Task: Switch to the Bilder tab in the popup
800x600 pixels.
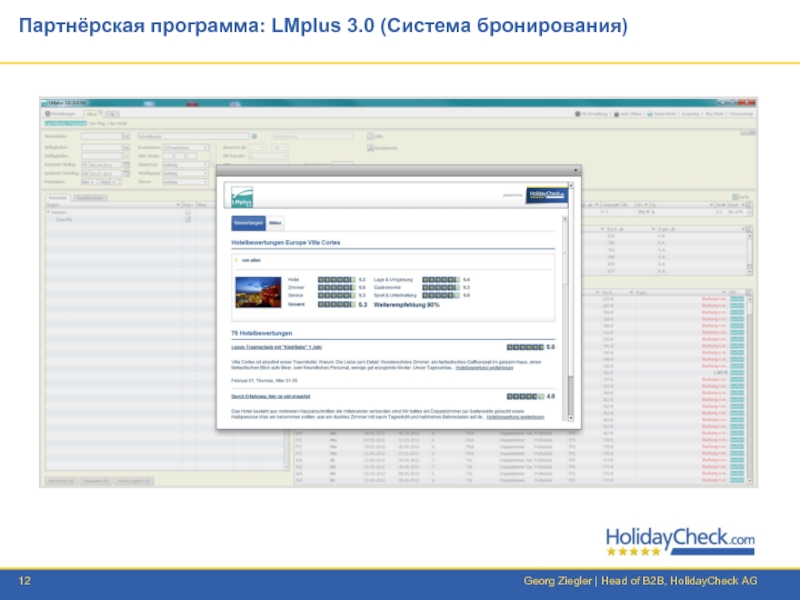Action: [275, 223]
